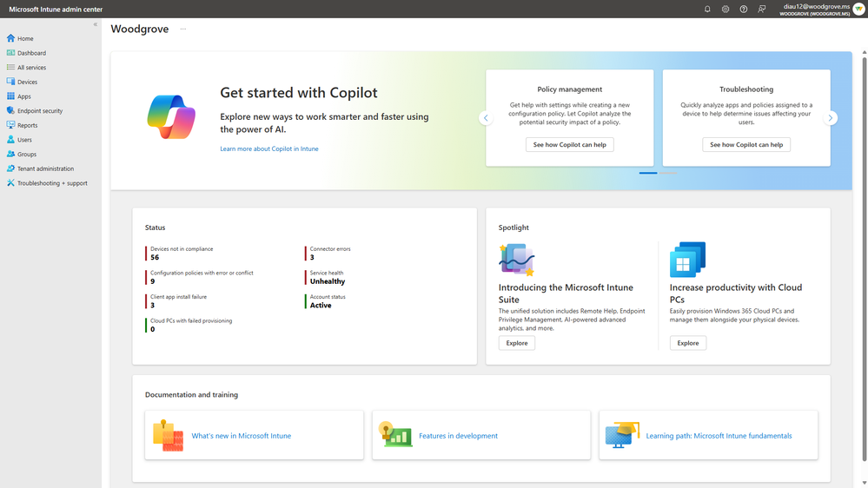
Task: Open help question mark icon
Action: (x=744, y=9)
